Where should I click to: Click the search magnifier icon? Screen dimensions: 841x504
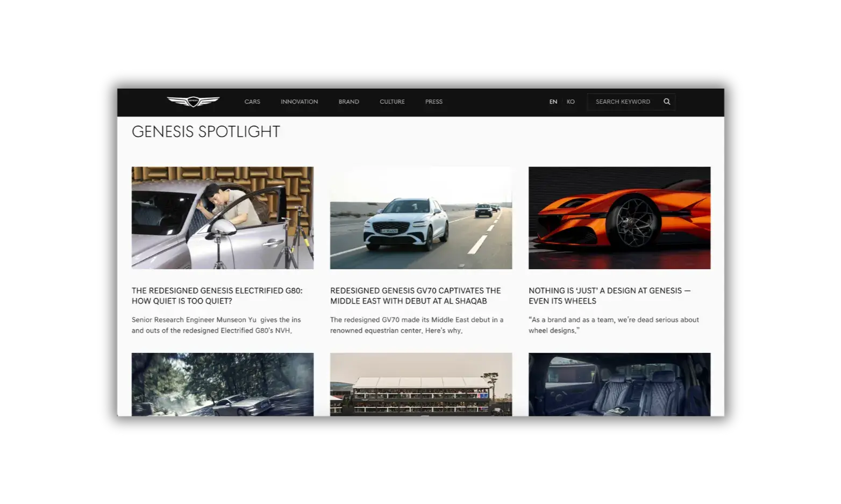tap(667, 102)
